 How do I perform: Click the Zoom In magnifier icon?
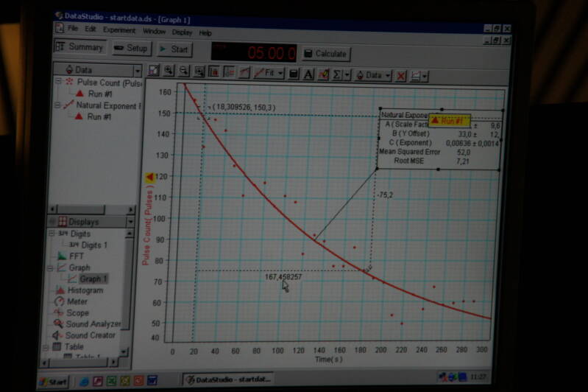tap(169, 71)
